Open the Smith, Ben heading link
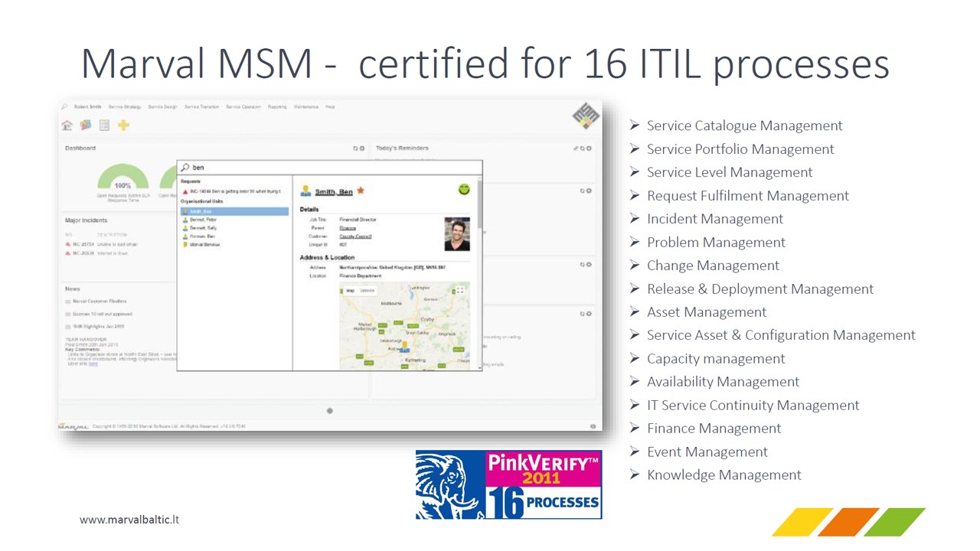 tap(334, 191)
